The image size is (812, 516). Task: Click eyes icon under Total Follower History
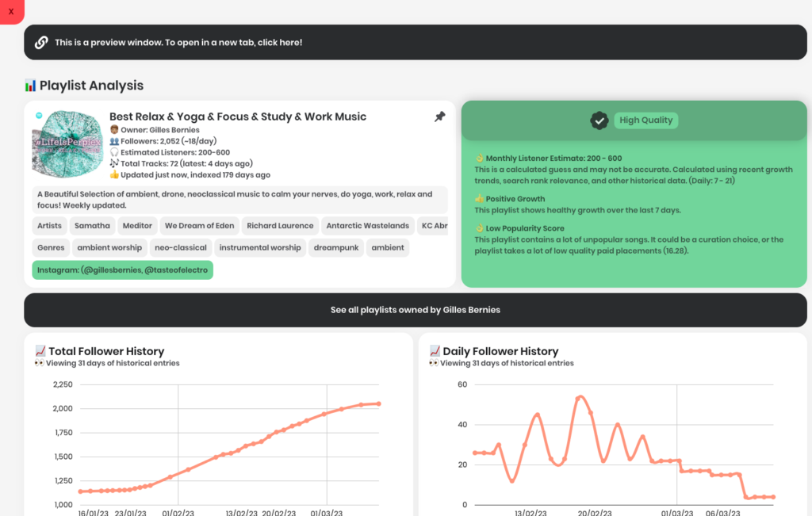[40, 363]
